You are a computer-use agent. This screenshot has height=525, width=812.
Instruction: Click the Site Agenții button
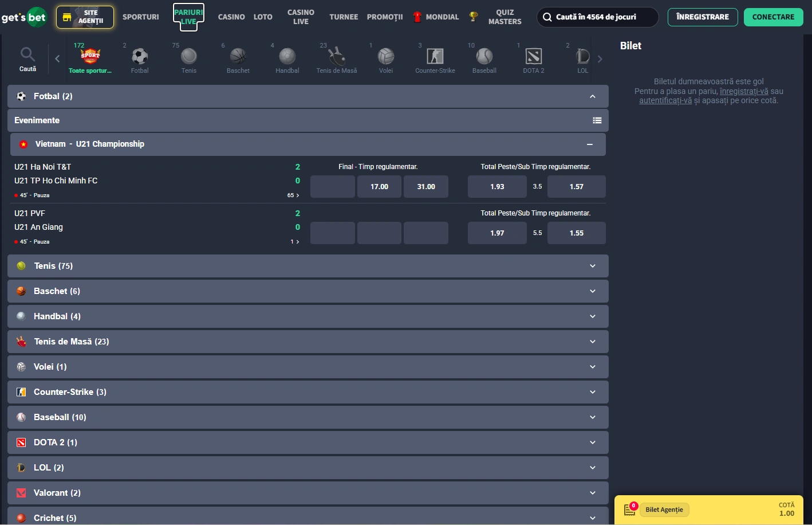(85, 17)
